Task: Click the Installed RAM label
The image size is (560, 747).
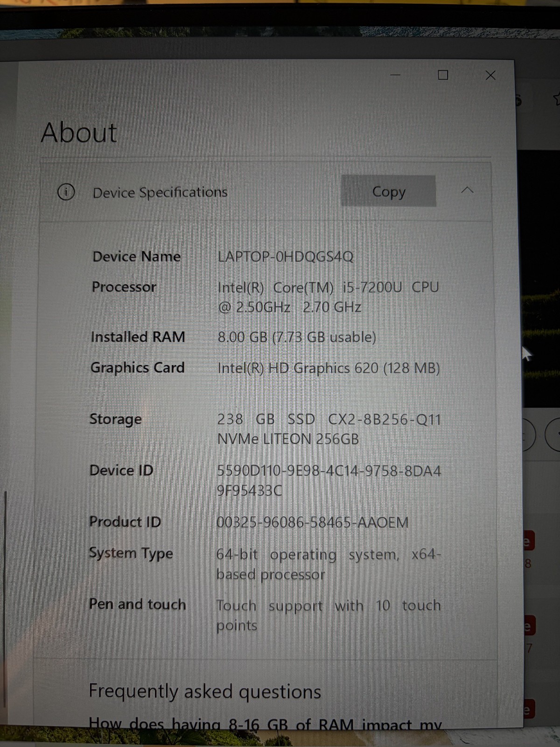Action: (x=138, y=337)
